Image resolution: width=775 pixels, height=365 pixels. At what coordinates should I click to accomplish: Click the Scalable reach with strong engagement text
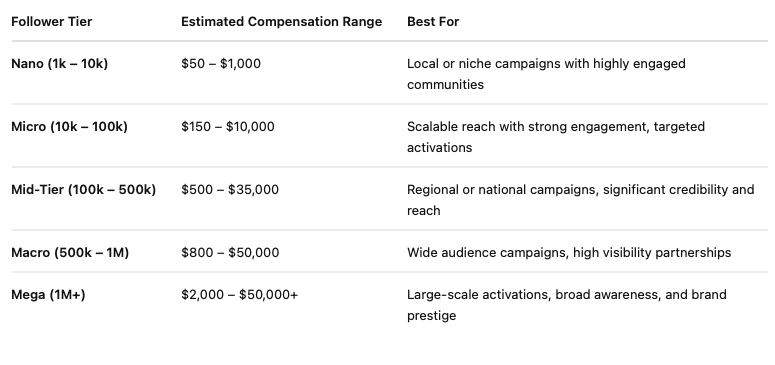tap(527, 127)
